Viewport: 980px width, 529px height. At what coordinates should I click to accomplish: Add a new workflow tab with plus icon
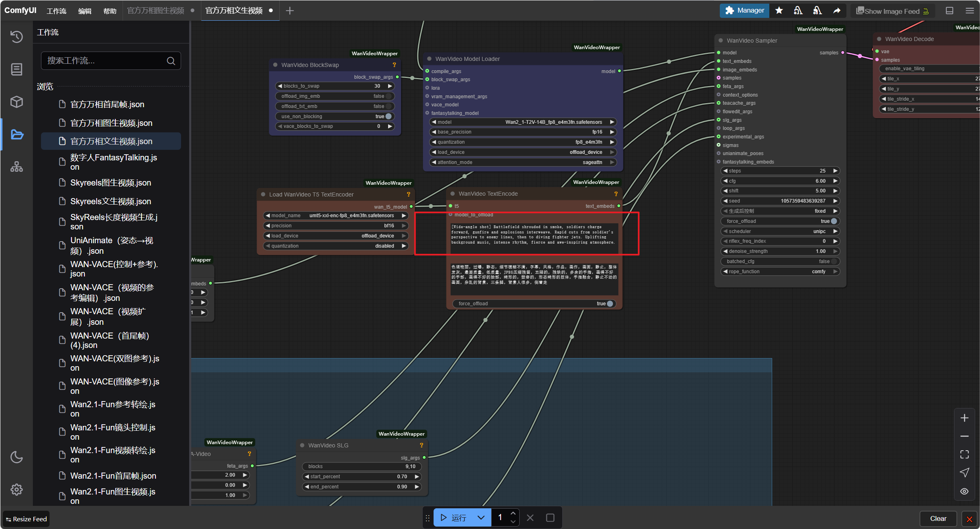pos(289,11)
